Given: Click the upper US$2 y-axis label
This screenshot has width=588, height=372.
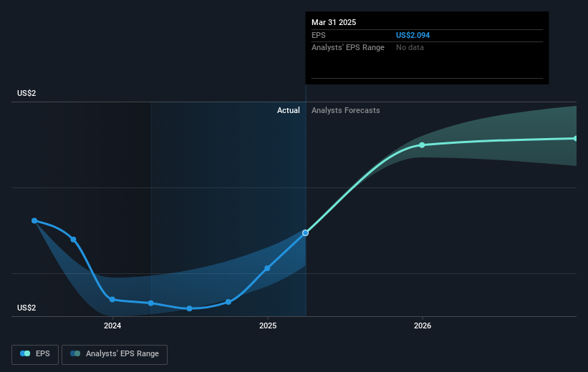Looking at the screenshot, I should [26, 93].
